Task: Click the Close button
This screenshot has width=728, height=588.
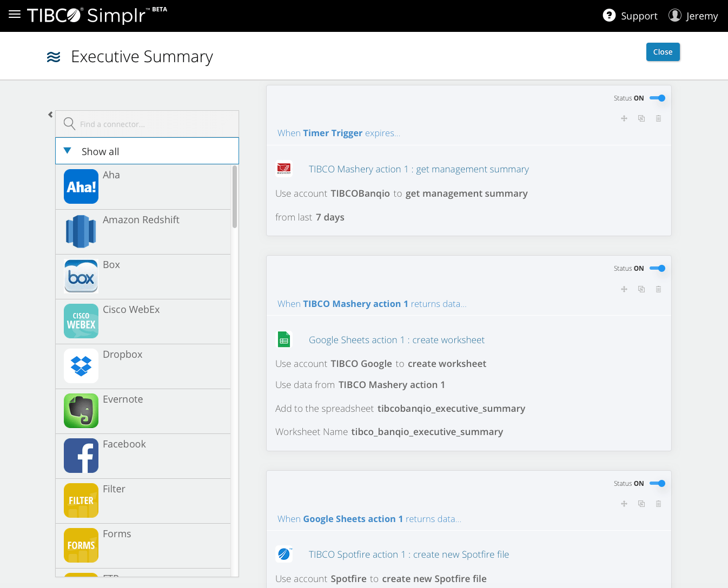Action: pos(663,52)
